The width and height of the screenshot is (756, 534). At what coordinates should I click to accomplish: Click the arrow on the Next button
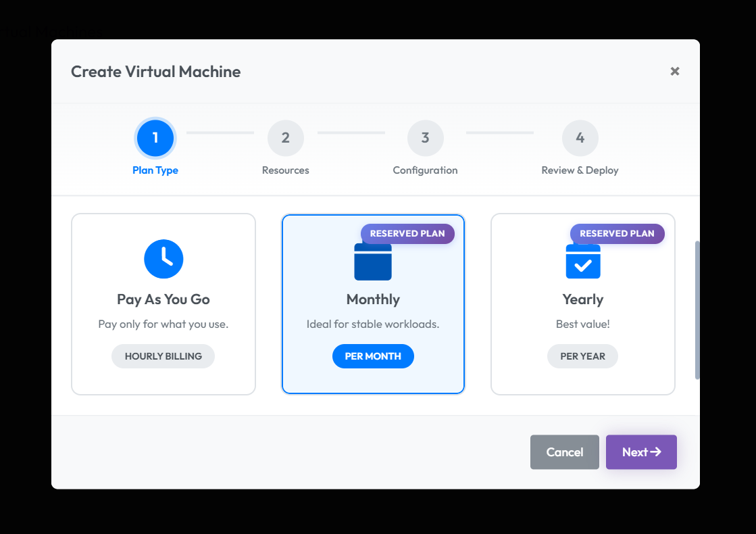(x=655, y=452)
